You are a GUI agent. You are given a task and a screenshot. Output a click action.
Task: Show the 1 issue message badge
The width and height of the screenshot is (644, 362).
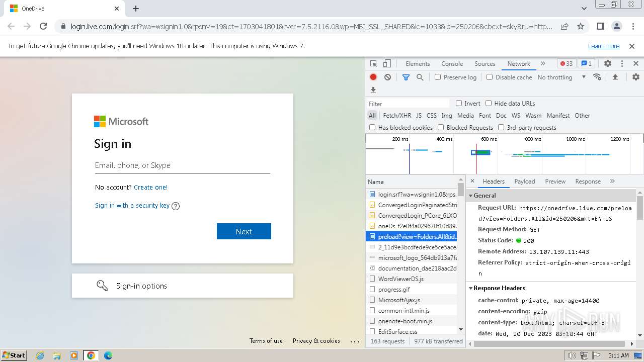(586, 64)
